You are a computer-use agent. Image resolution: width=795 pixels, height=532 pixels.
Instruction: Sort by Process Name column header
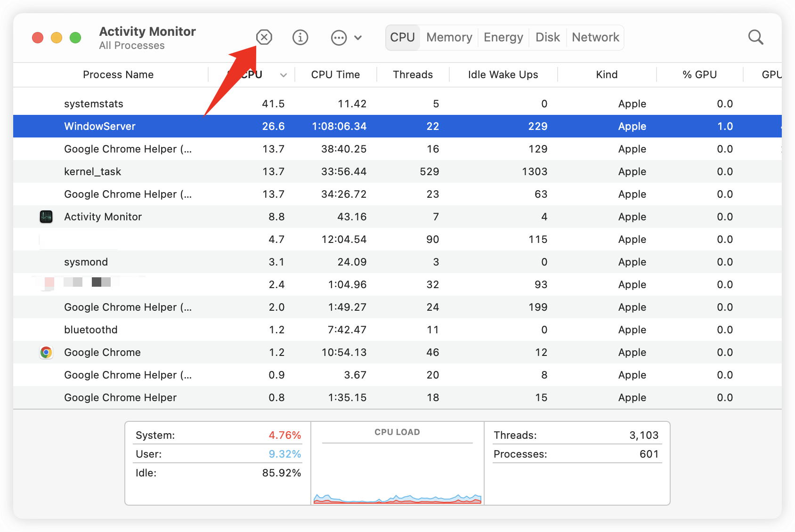[x=118, y=74]
